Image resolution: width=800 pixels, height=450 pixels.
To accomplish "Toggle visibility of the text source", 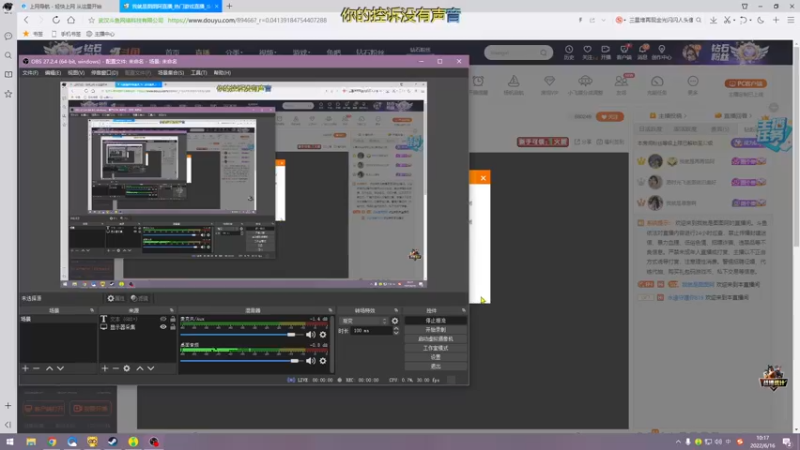I will coord(163,319).
